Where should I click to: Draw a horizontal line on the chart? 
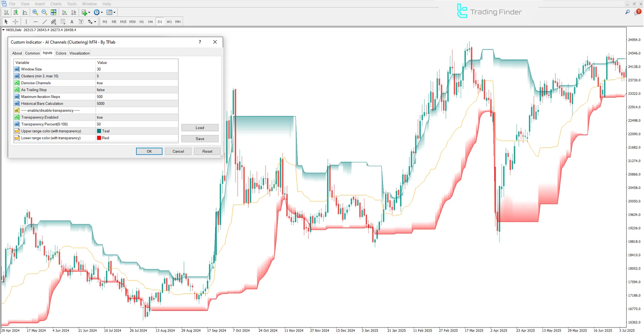(x=36, y=21)
